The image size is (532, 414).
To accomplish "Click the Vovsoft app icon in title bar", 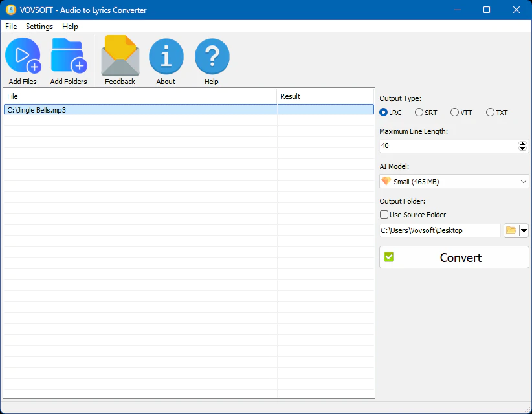I will 11,10.
